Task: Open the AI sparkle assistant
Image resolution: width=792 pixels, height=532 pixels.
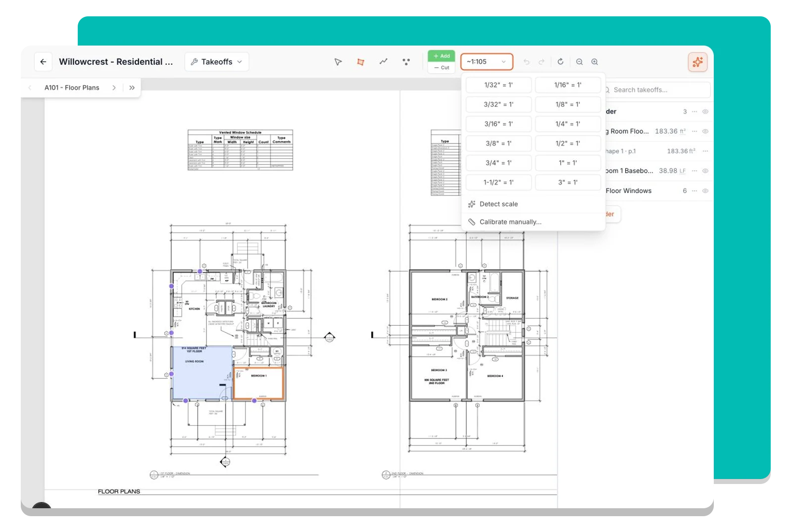Action: coord(697,62)
